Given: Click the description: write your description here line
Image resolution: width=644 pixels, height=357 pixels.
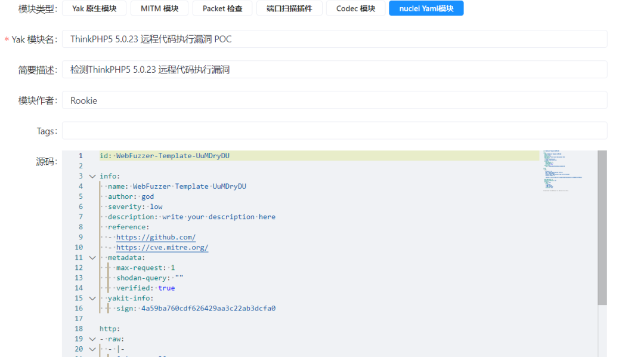Looking at the screenshot, I should click(x=191, y=217).
